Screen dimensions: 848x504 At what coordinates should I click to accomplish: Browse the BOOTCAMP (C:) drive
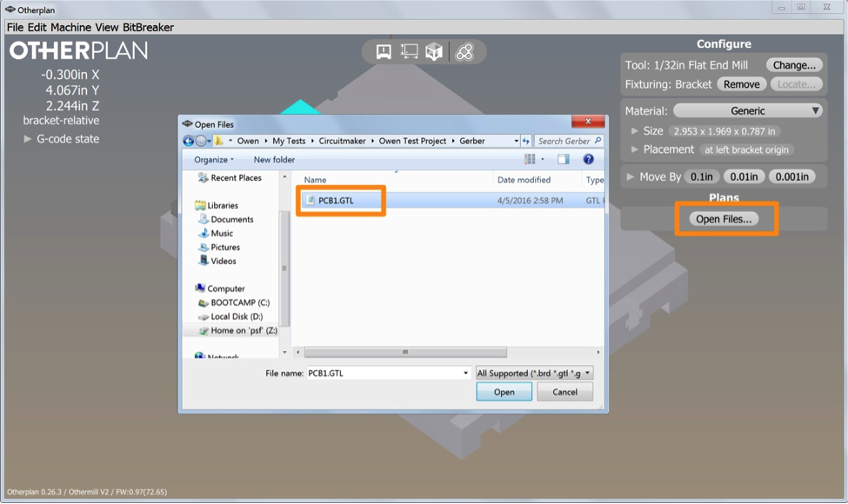coord(234,302)
